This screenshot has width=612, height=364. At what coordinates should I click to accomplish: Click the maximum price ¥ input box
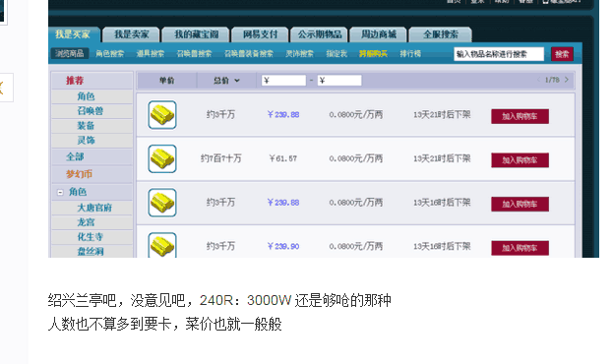point(339,81)
